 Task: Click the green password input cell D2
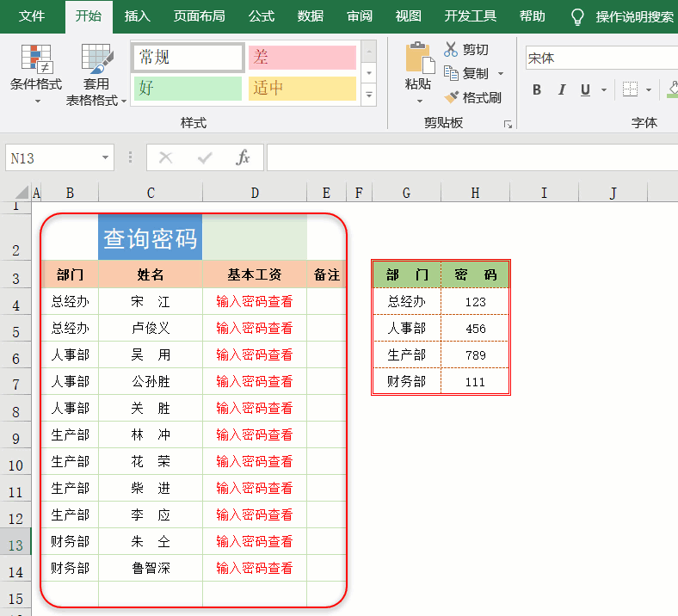point(255,237)
